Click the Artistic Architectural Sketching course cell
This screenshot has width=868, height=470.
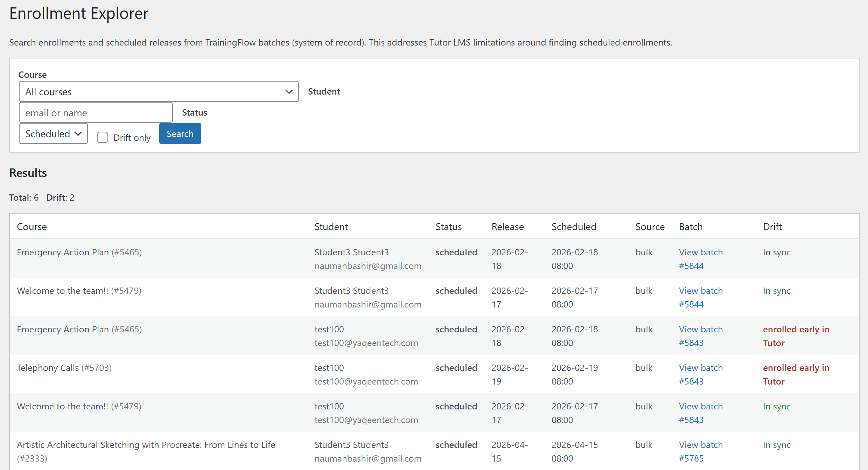pyautogui.click(x=146, y=445)
